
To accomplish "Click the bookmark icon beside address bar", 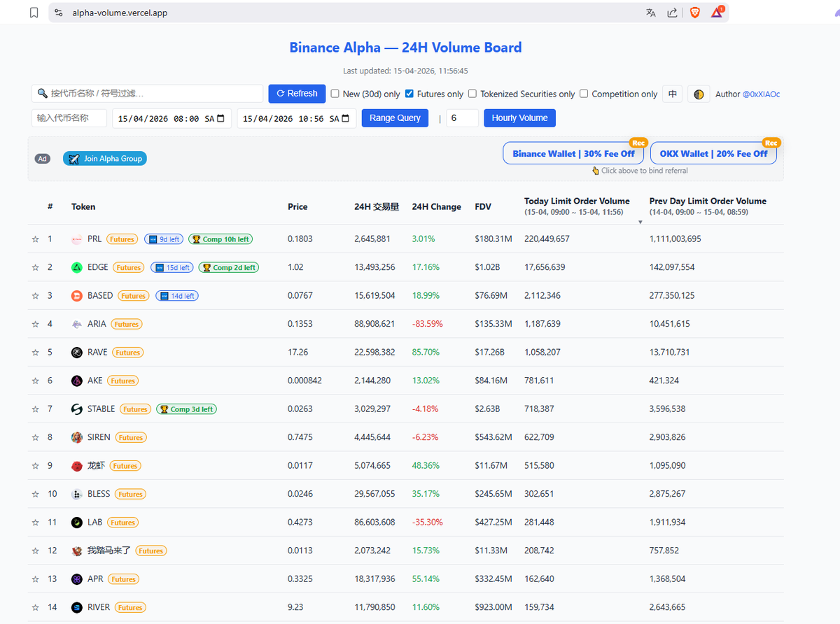I will pos(34,13).
